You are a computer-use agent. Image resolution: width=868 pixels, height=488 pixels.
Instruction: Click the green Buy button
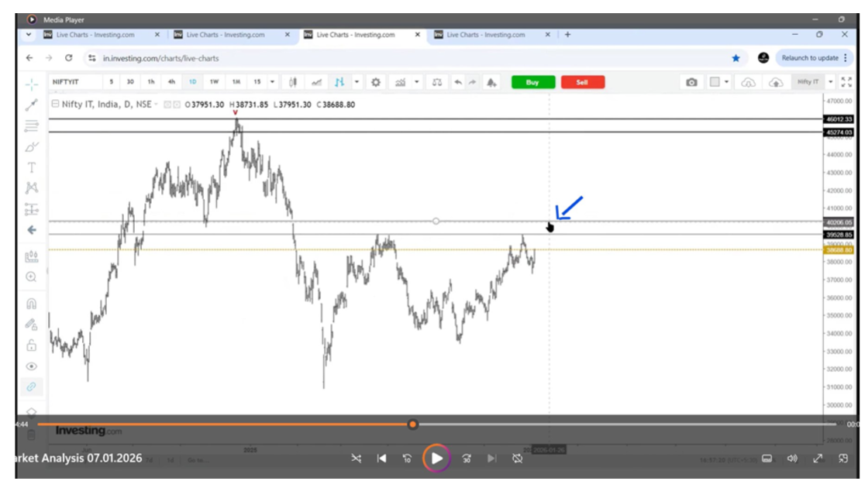click(x=532, y=82)
